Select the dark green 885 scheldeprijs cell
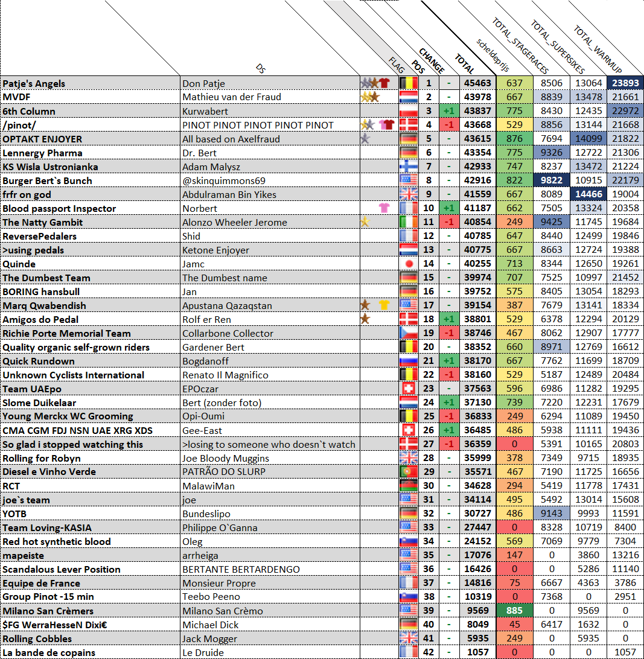 click(x=514, y=610)
